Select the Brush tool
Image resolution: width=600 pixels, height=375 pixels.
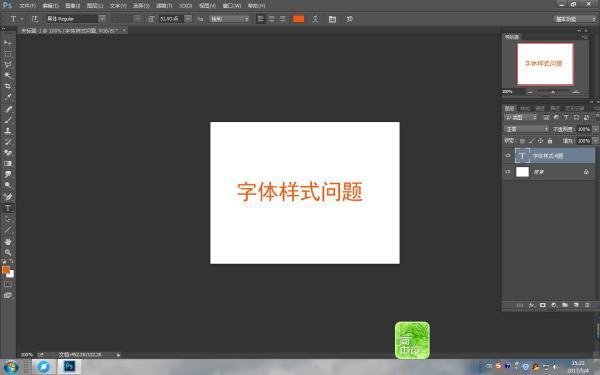click(8, 120)
